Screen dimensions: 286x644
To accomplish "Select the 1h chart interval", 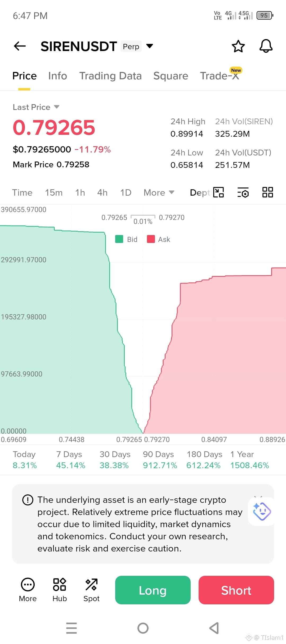I will click(x=80, y=192).
